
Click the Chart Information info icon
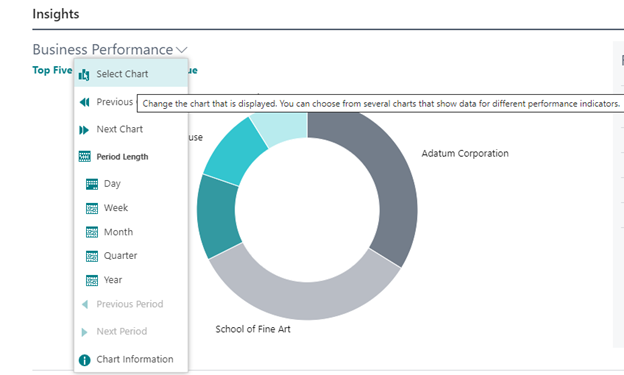click(x=84, y=360)
